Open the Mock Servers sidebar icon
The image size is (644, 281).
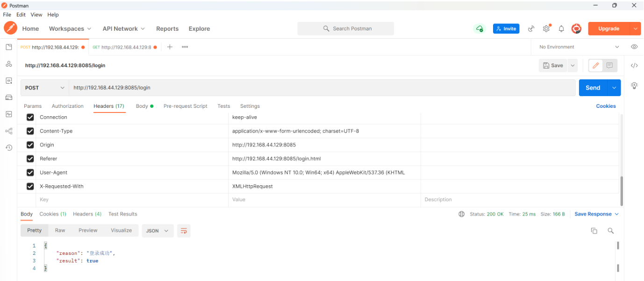tap(9, 97)
